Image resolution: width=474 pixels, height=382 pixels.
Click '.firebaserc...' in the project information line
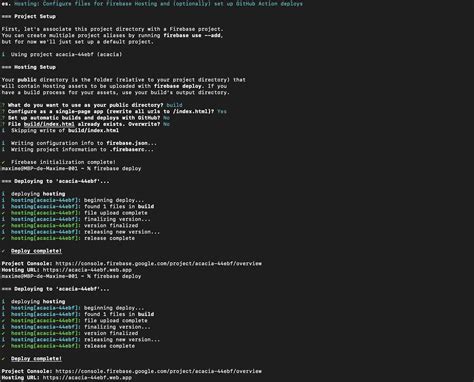(131, 149)
